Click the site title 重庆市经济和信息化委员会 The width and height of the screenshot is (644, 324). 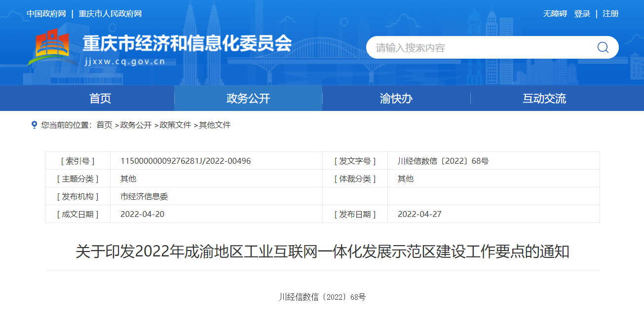[x=187, y=44]
